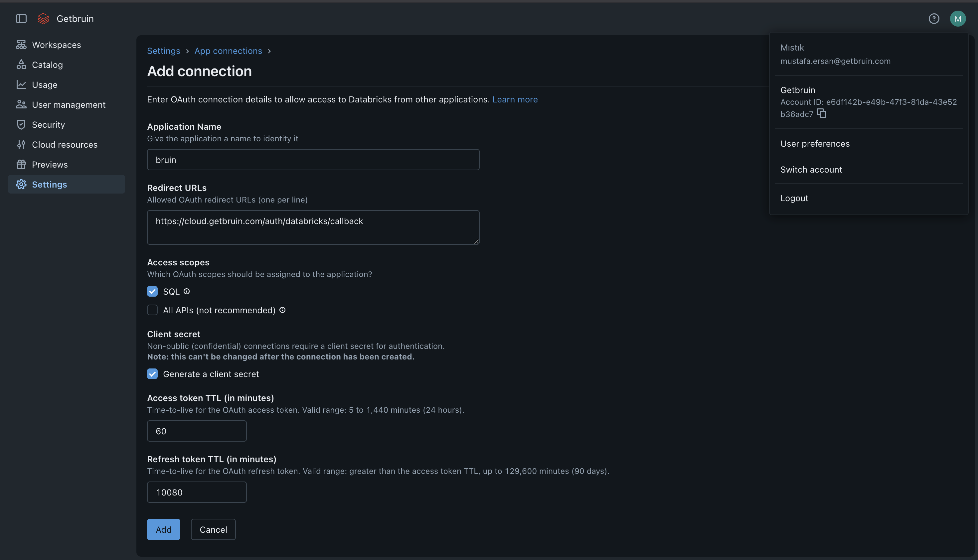Uncheck the SQL access scope checkbox

[x=152, y=292]
